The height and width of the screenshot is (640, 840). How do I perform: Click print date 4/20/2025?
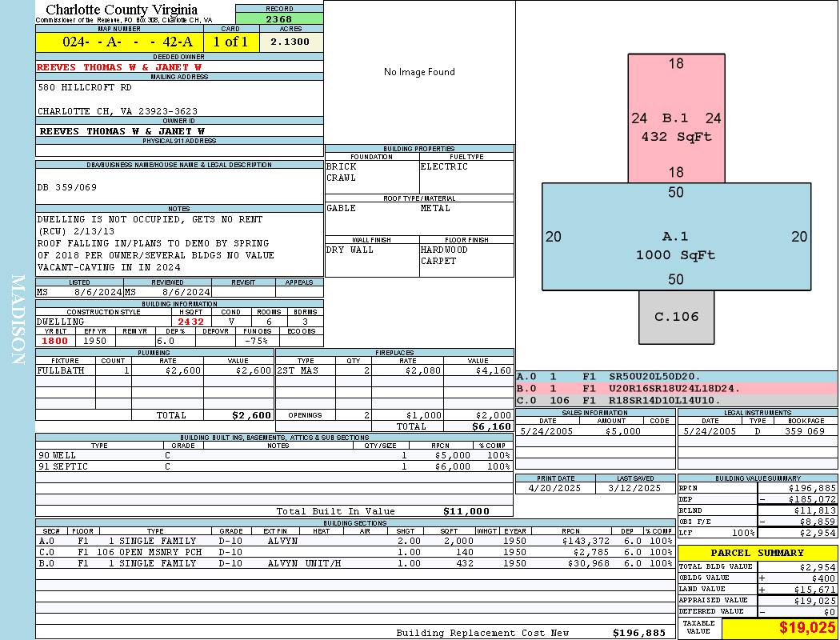click(554, 488)
